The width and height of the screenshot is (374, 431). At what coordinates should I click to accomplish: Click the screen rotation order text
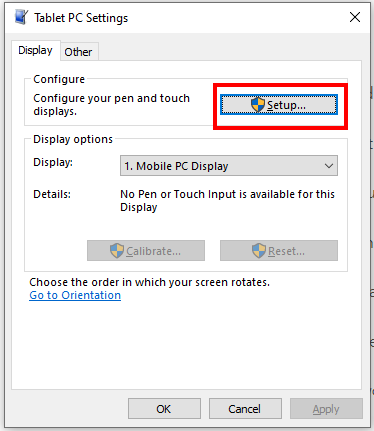(149, 282)
